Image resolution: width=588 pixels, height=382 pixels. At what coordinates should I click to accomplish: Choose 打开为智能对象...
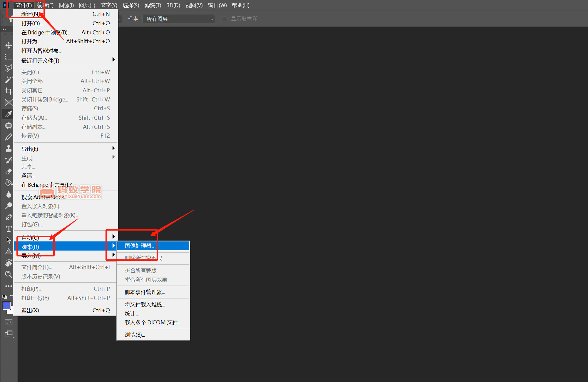[66, 51]
